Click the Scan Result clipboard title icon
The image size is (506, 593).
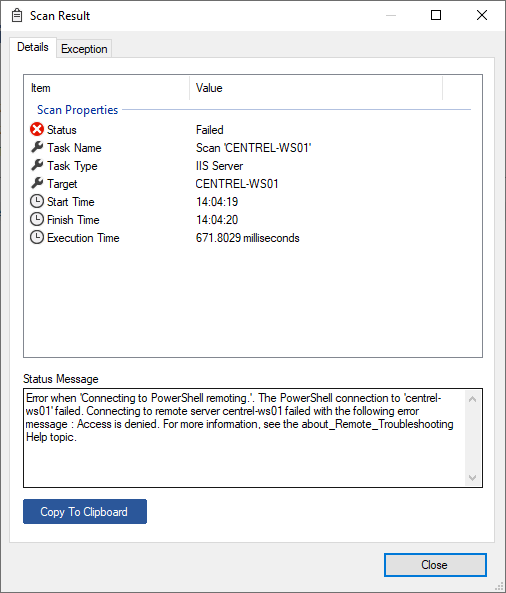click(17, 16)
